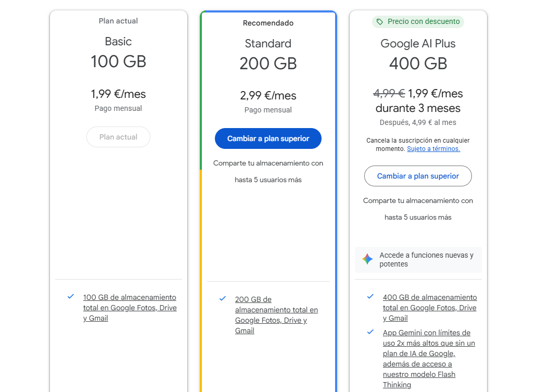This screenshot has width=538, height=392.
Task: Click checkmark beside 200 GB storage feature
Action: 223,299
